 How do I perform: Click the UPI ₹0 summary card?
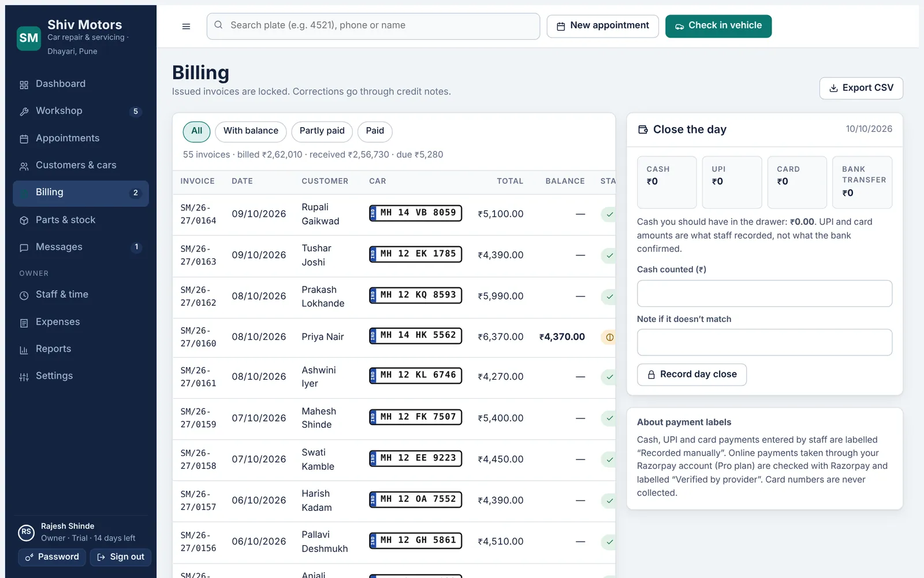point(732,182)
